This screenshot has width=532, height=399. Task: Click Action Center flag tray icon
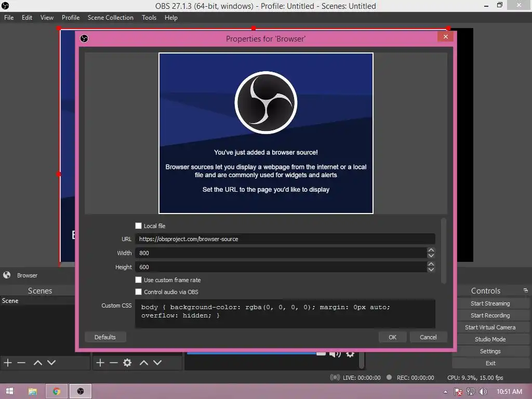click(x=458, y=392)
